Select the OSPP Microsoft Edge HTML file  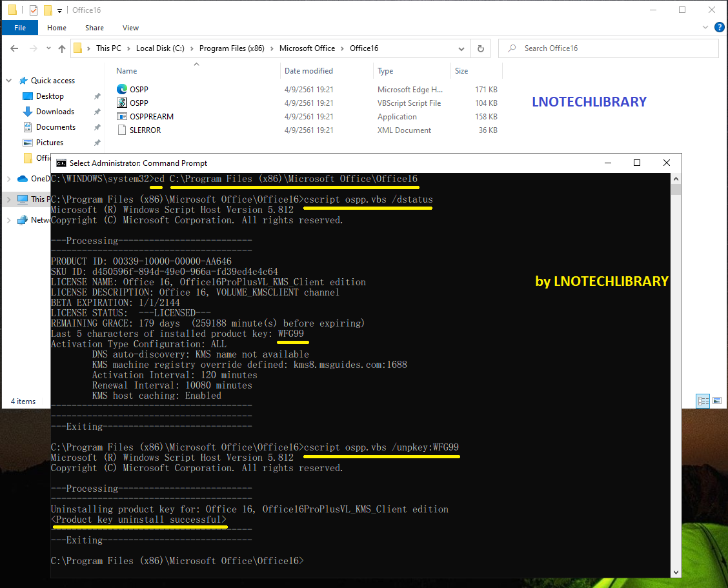click(x=139, y=89)
